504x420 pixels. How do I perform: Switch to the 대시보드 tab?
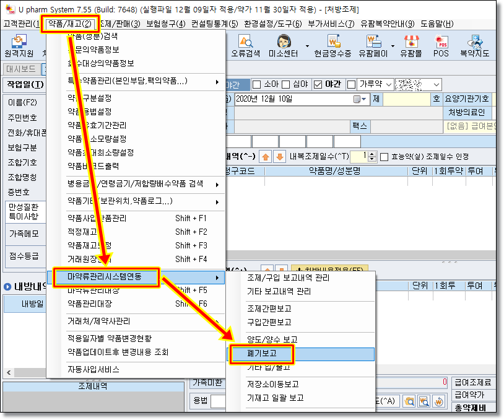[20, 69]
